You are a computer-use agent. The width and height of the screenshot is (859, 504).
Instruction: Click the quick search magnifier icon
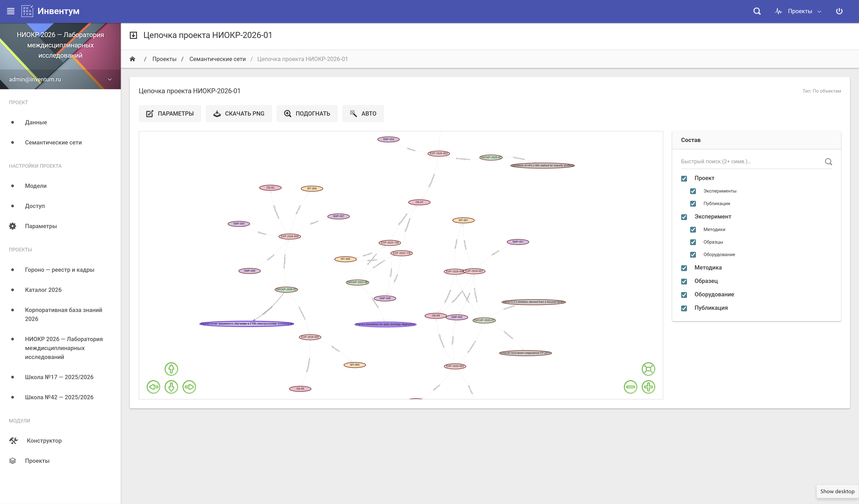click(x=828, y=162)
